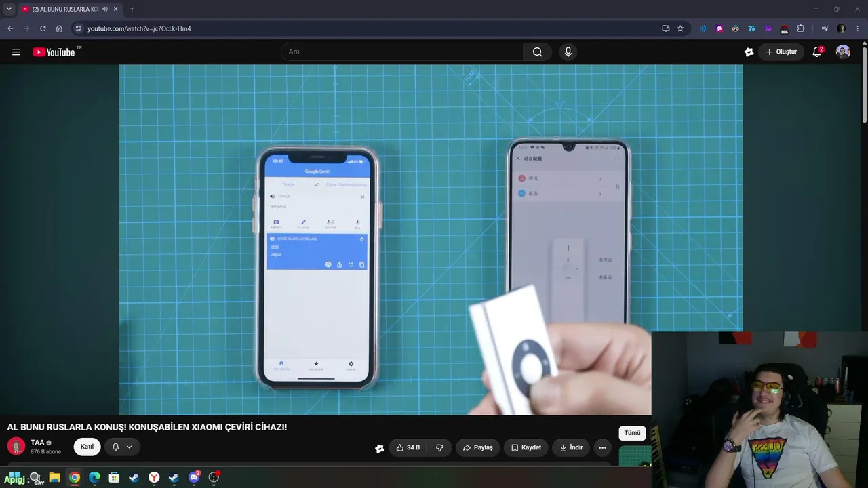The image size is (868, 488).
Task: Open the Oluştur create menu
Action: (x=781, y=52)
